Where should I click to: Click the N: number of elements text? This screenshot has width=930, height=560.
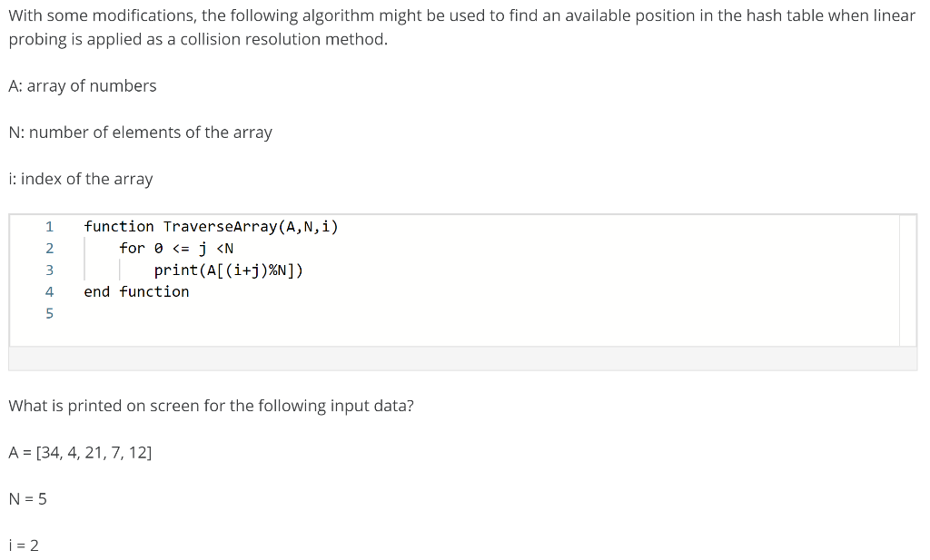click(x=141, y=133)
